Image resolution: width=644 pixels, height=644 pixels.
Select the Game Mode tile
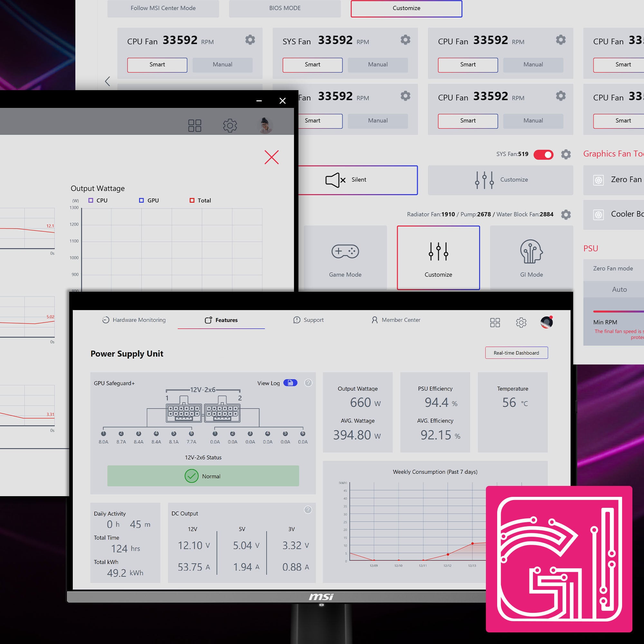pyautogui.click(x=345, y=258)
